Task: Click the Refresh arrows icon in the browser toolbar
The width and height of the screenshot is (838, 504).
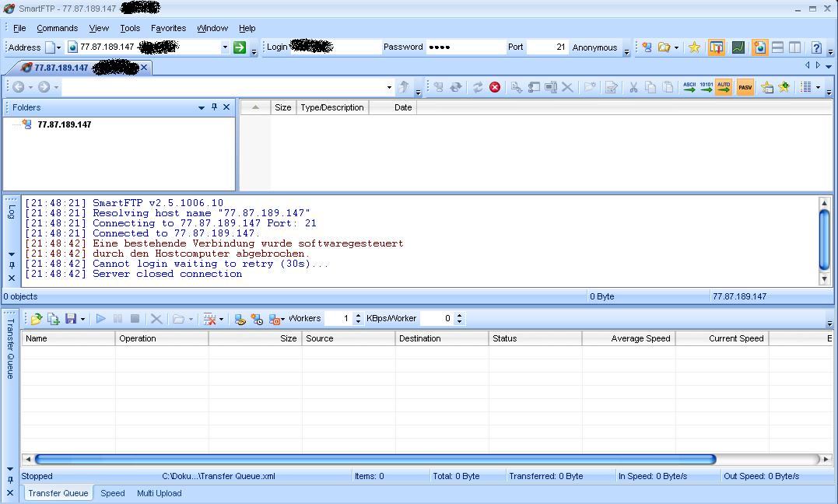Action: (x=478, y=87)
